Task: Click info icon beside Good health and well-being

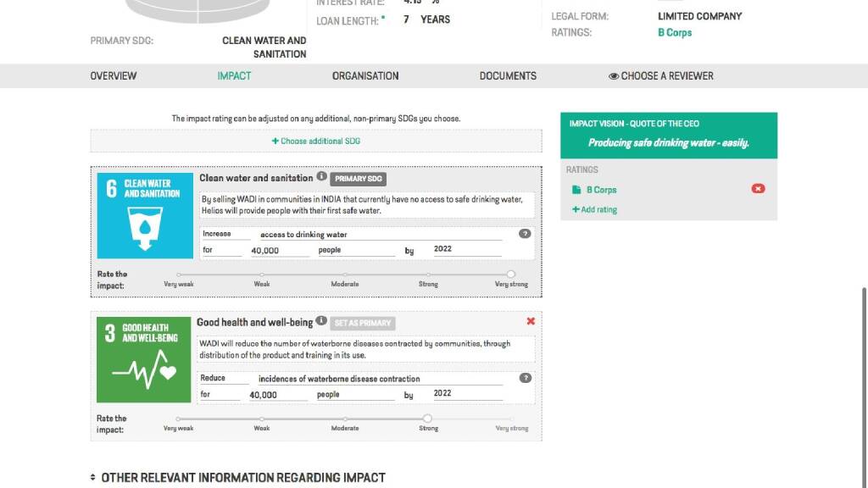Action: pyautogui.click(x=320, y=322)
